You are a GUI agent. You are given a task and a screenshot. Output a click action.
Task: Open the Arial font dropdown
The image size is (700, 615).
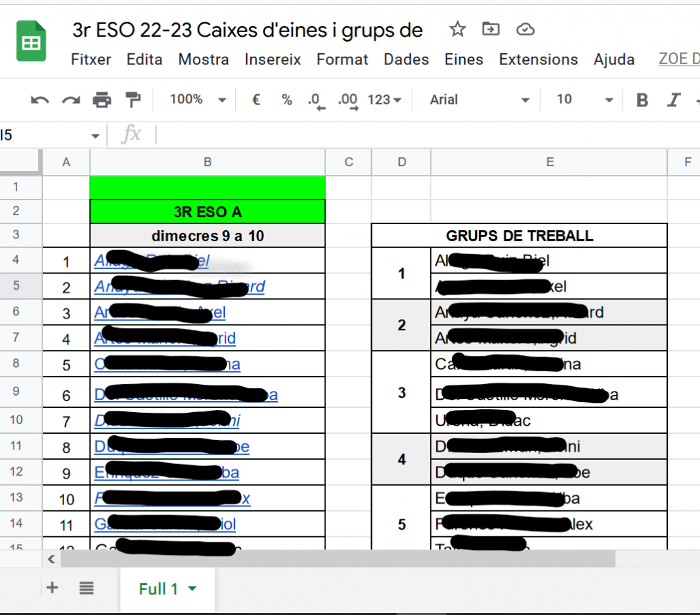[x=479, y=100]
